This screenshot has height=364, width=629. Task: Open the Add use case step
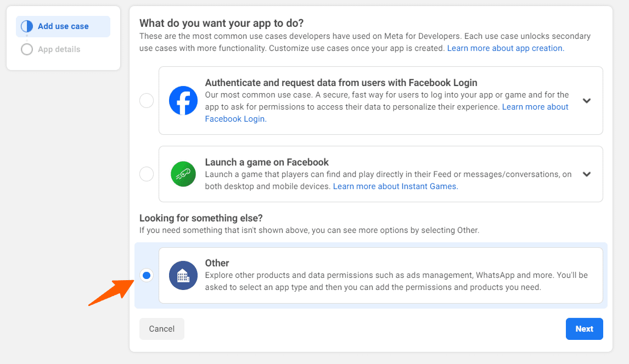(x=63, y=26)
